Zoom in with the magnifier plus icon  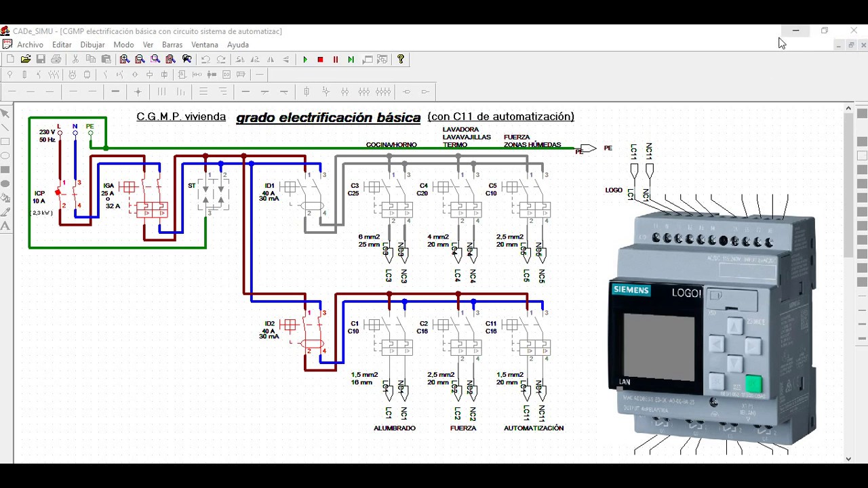coord(125,60)
